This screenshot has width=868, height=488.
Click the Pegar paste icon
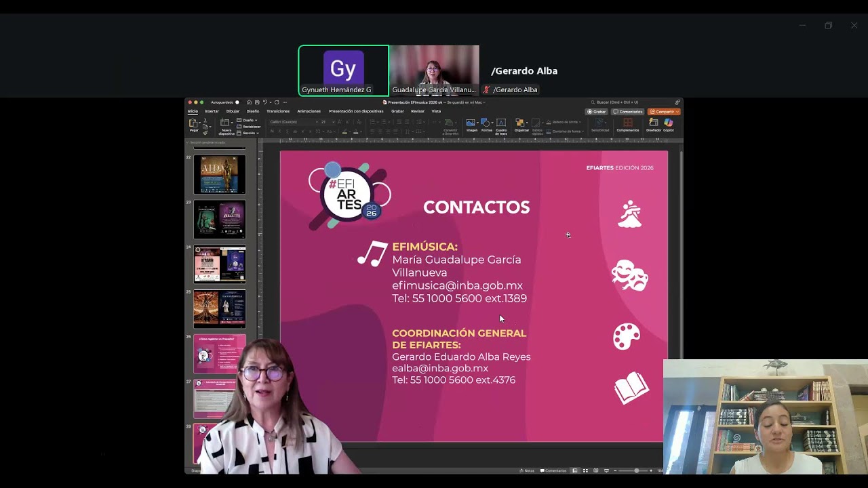(193, 123)
